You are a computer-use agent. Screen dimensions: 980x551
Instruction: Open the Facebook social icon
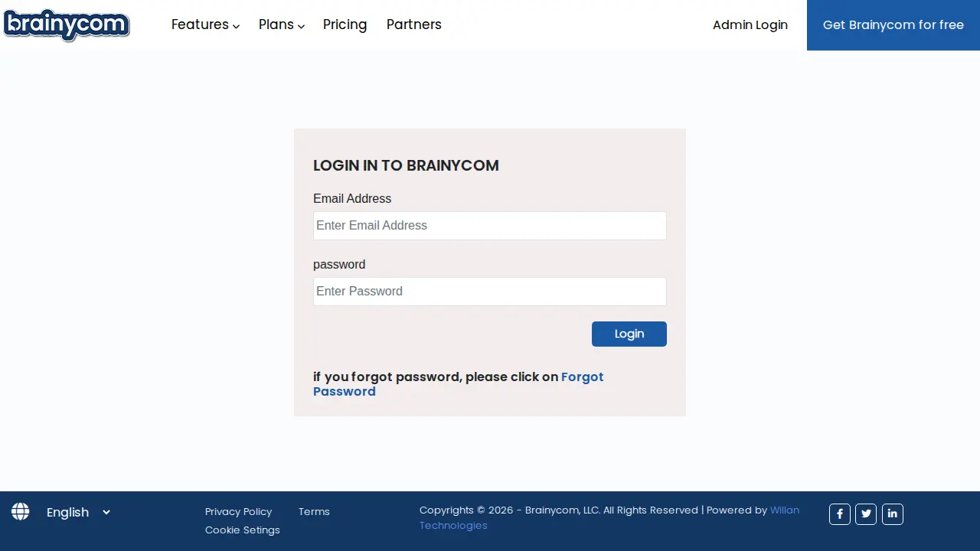tap(840, 514)
